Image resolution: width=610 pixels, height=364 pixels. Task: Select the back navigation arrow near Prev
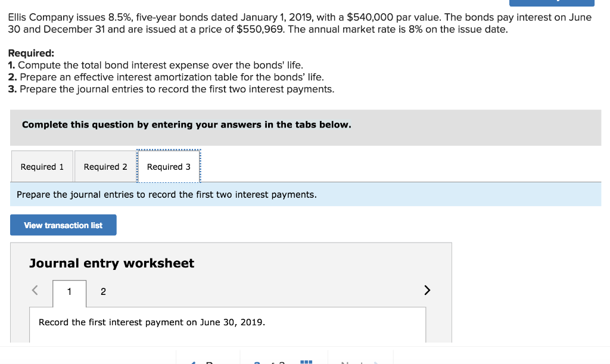pyautogui.click(x=194, y=361)
